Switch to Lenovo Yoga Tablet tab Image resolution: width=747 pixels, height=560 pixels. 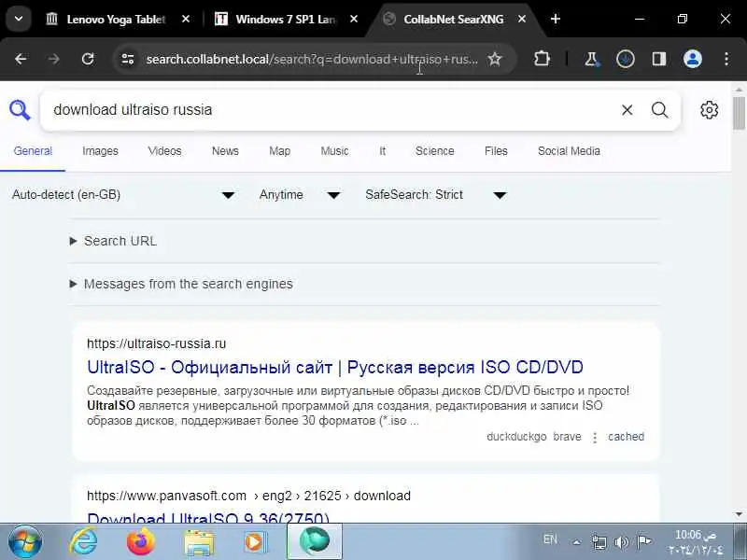pos(116,19)
